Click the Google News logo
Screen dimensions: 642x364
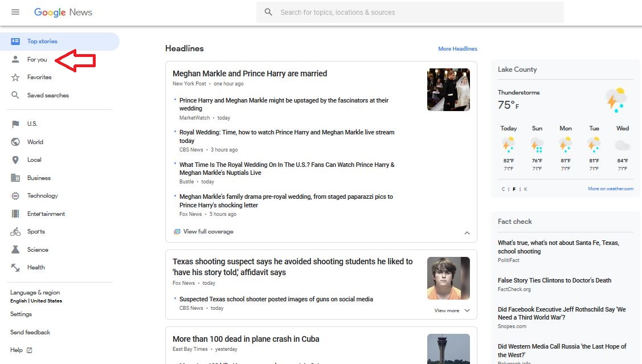pos(63,13)
